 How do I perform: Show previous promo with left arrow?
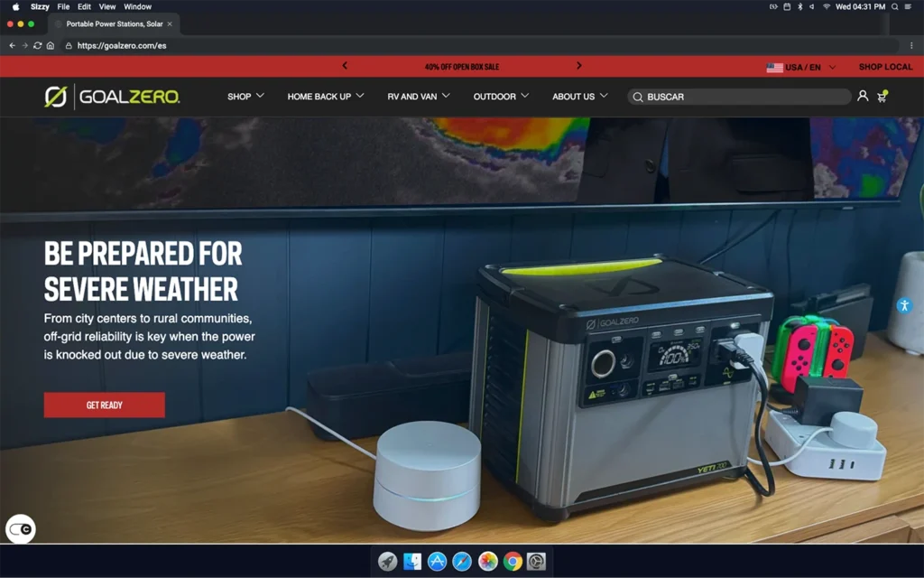(x=345, y=66)
